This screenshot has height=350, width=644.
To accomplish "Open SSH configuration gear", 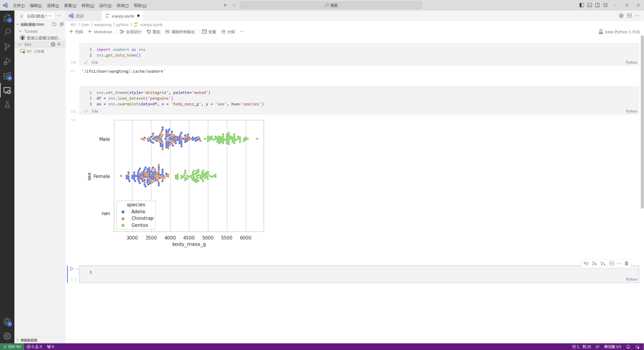I will click(x=52, y=44).
